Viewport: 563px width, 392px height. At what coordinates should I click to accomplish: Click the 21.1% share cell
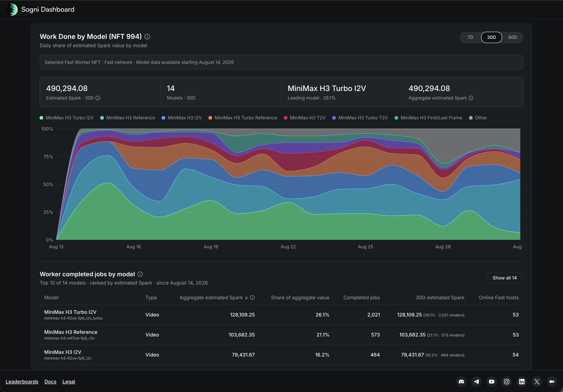pos(323,335)
